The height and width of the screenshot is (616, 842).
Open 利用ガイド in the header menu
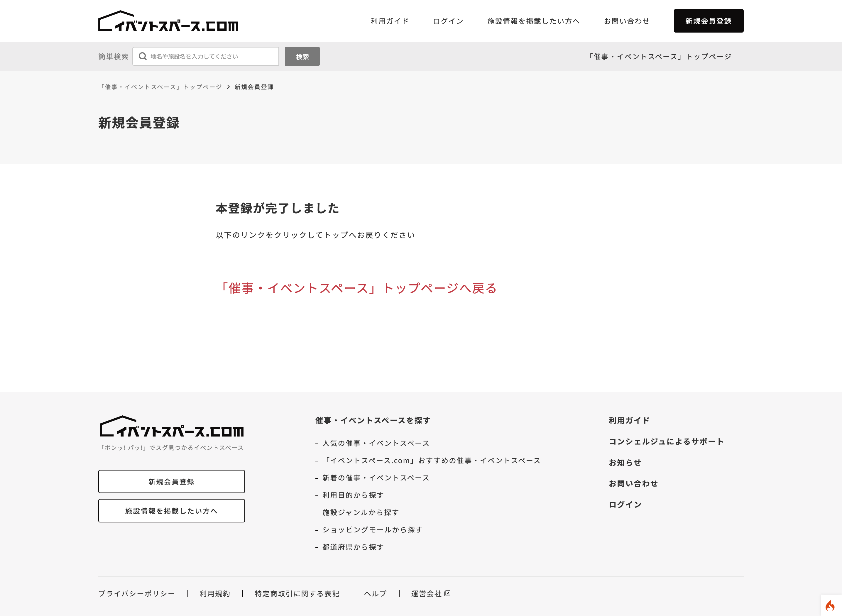pos(390,21)
